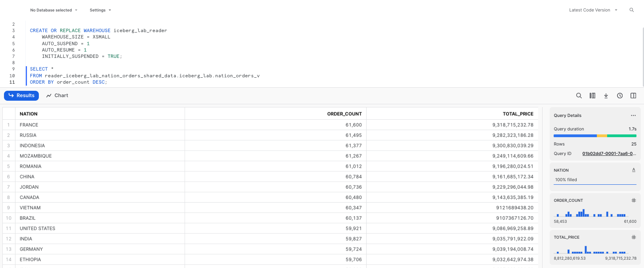Click the ORDER_COUNT histogram chart

pyautogui.click(x=594, y=213)
